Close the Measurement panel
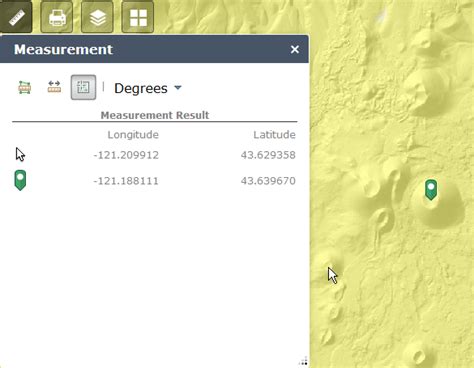 pyautogui.click(x=295, y=49)
